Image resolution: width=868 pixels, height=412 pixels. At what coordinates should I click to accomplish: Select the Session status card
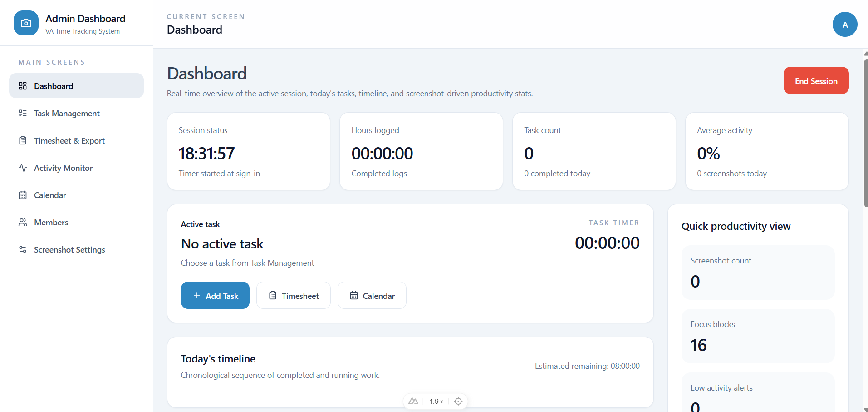[x=248, y=151]
